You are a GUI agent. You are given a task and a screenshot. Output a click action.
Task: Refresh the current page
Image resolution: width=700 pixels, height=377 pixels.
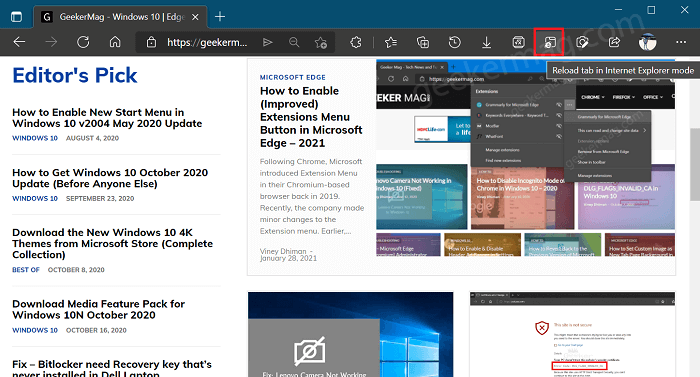click(x=83, y=42)
